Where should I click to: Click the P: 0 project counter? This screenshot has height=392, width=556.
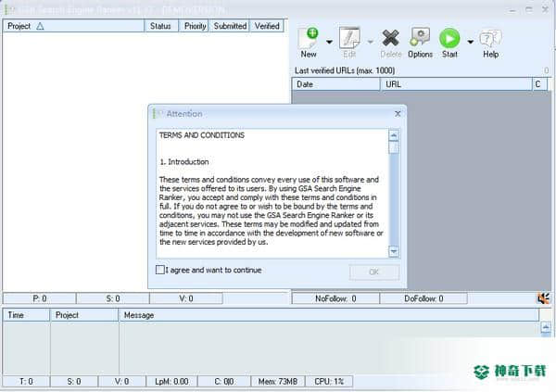pyautogui.click(x=39, y=298)
